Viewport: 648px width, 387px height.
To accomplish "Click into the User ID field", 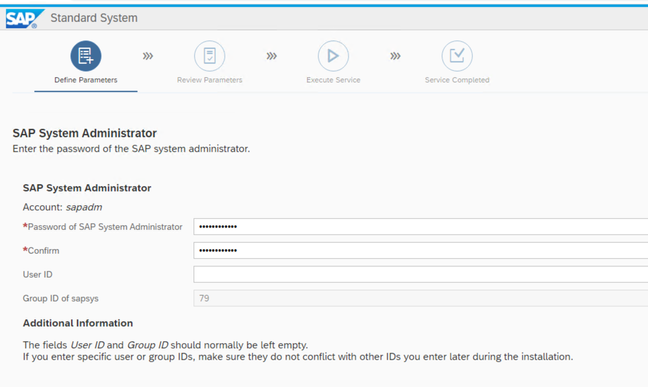I will tap(421, 275).
